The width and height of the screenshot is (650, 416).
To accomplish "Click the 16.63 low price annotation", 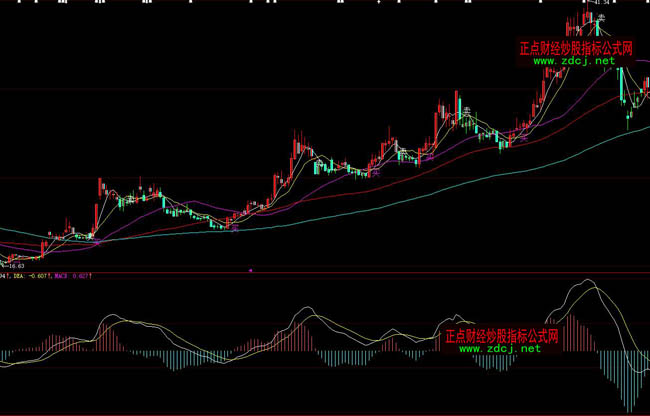I will coord(15,266).
